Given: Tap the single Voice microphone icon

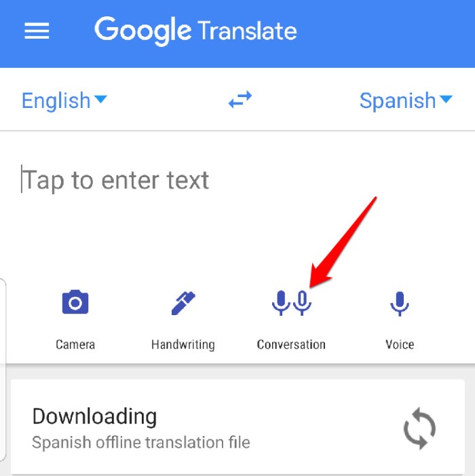Looking at the screenshot, I should click(x=400, y=304).
